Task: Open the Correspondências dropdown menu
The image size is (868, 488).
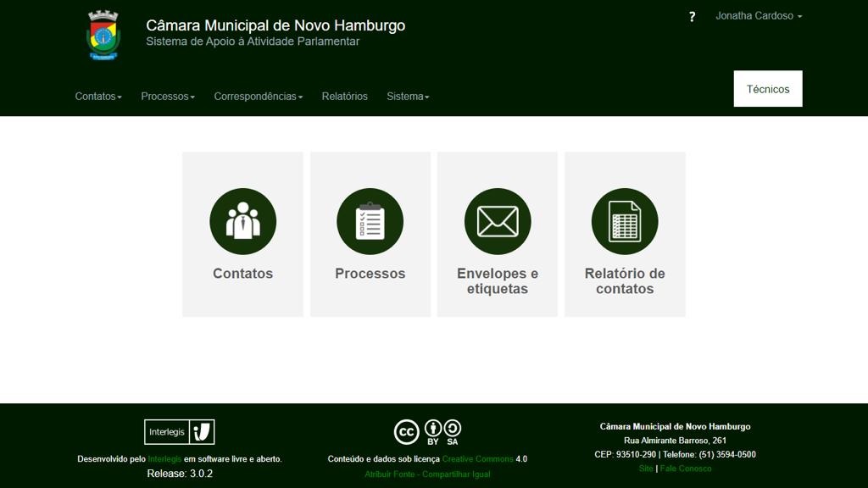Action: coord(258,97)
